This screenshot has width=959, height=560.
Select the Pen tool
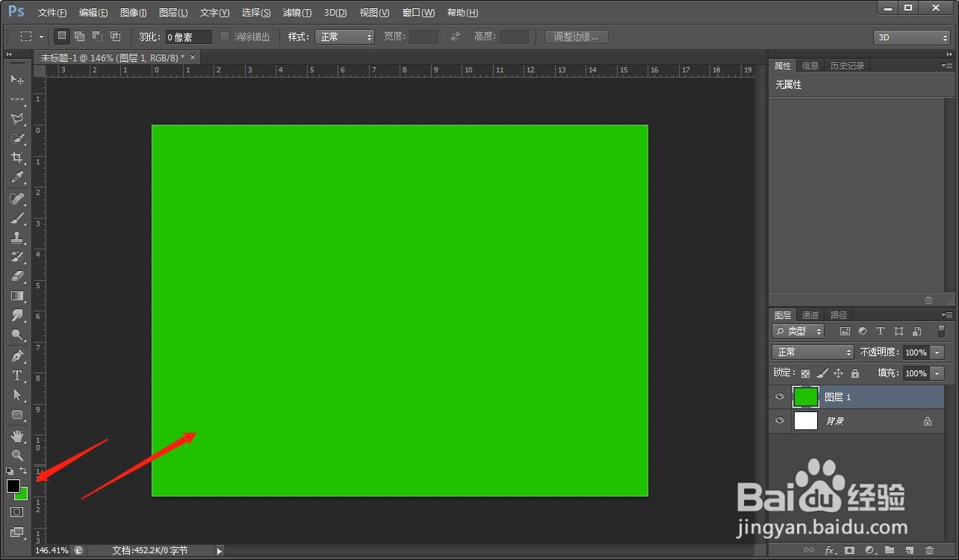pos(17,356)
